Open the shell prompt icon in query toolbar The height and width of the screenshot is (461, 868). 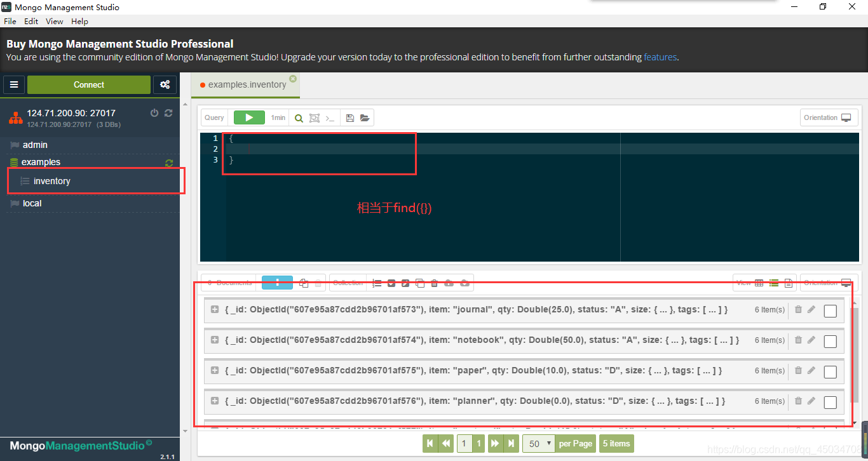(330, 118)
